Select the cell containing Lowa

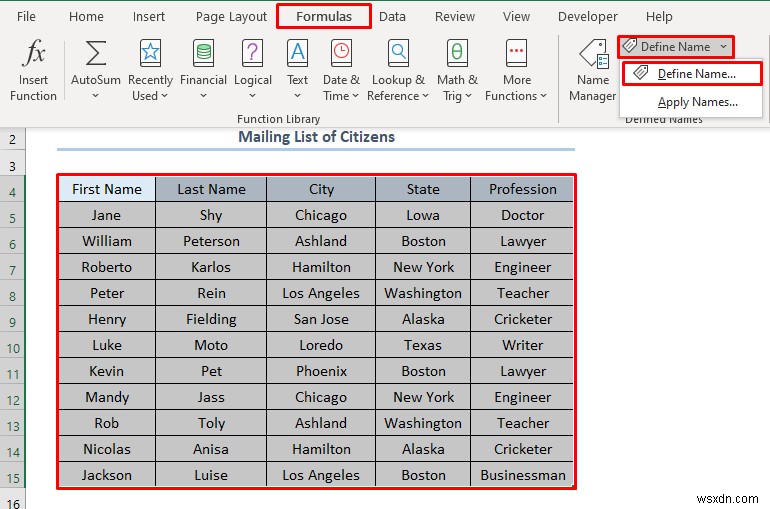pos(423,215)
